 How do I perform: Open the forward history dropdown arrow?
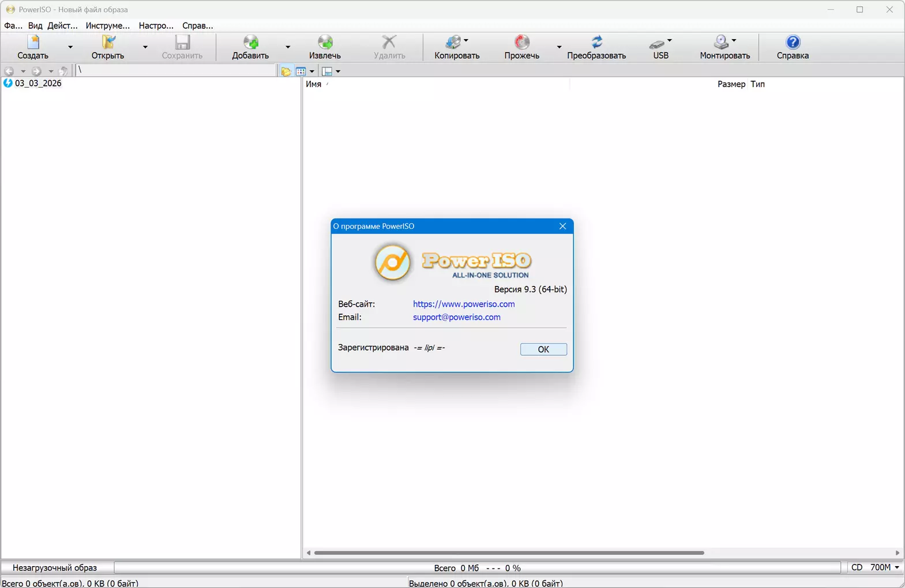[x=51, y=71]
